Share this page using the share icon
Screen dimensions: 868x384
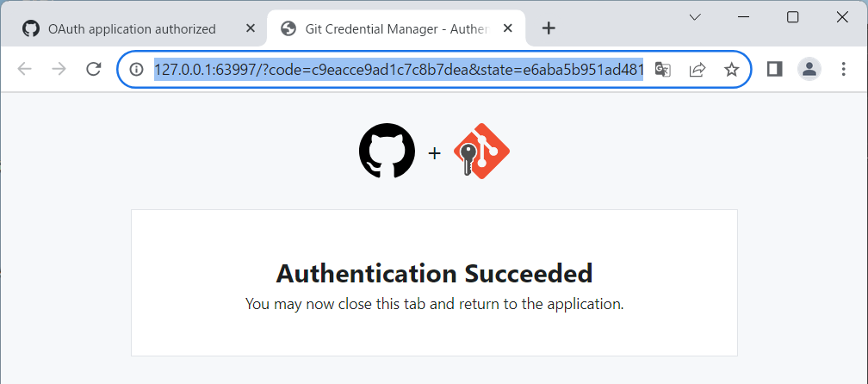click(x=697, y=70)
